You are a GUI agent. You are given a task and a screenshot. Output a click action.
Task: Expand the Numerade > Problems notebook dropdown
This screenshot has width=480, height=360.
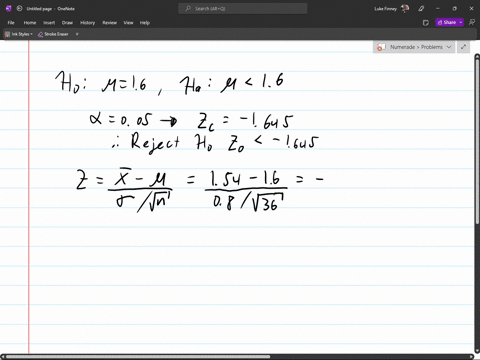[414, 47]
